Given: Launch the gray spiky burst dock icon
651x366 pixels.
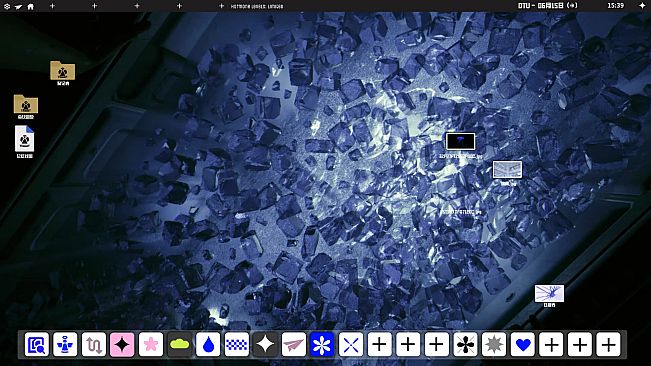Looking at the screenshot, I should [x=494, y=344].
